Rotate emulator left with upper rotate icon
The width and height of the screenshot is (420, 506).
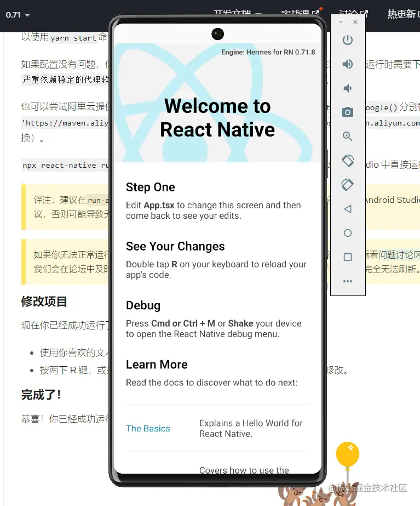tap(348, 161)
